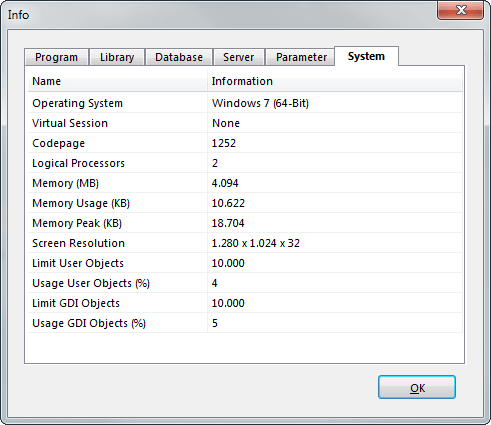The width and height of the screenshot is (491, 425).
Task: Open the Library tab
Action: [x=117, y=57]
